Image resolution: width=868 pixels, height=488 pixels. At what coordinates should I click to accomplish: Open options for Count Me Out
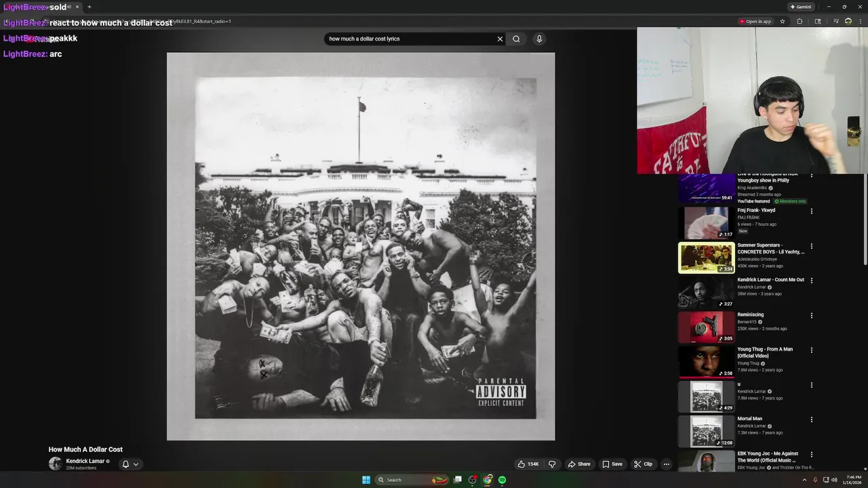[811, 281]
